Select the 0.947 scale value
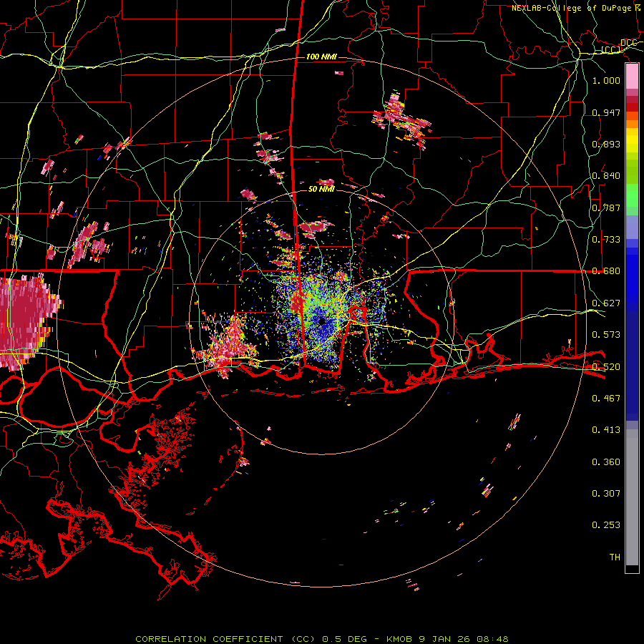Image resolution: width=644 pixels, height=644 pixels. click(606, 112)
